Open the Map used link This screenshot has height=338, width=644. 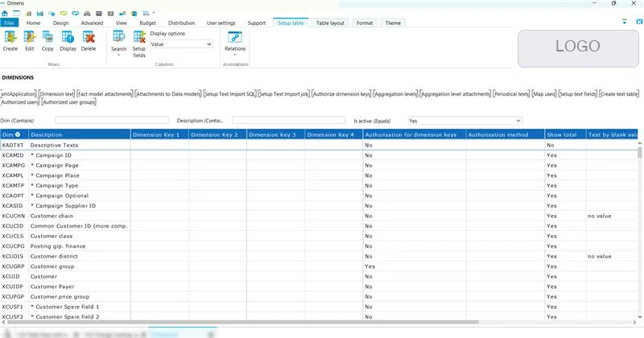tap(544, 93)
